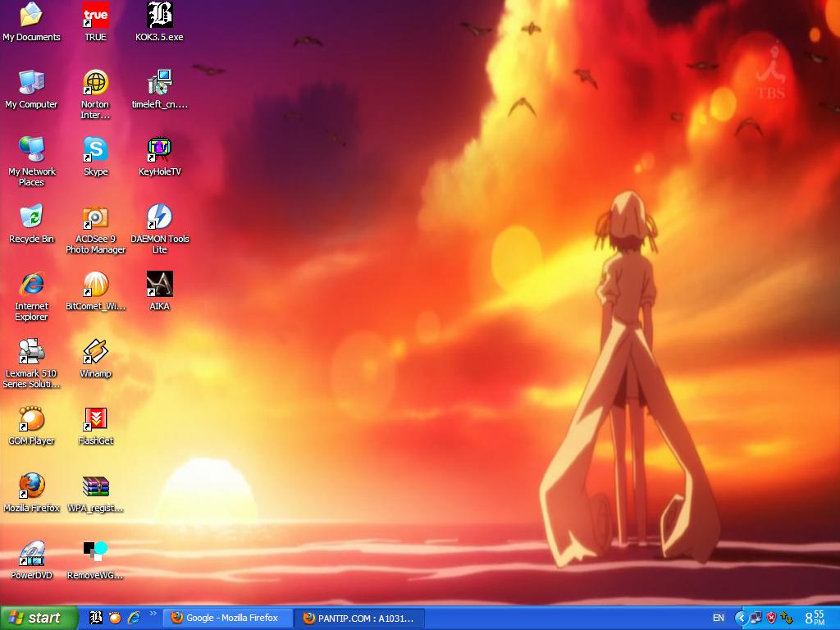Open the network activity arrows tray icon
Screen dimensions: 840x630
[x=786, y=618]
